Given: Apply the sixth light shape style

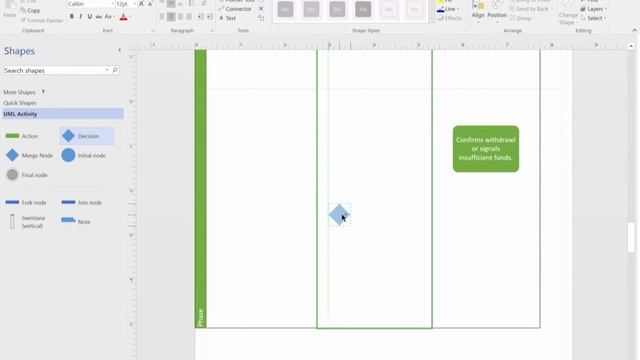Looking at the screenshot, I should 415,9.
